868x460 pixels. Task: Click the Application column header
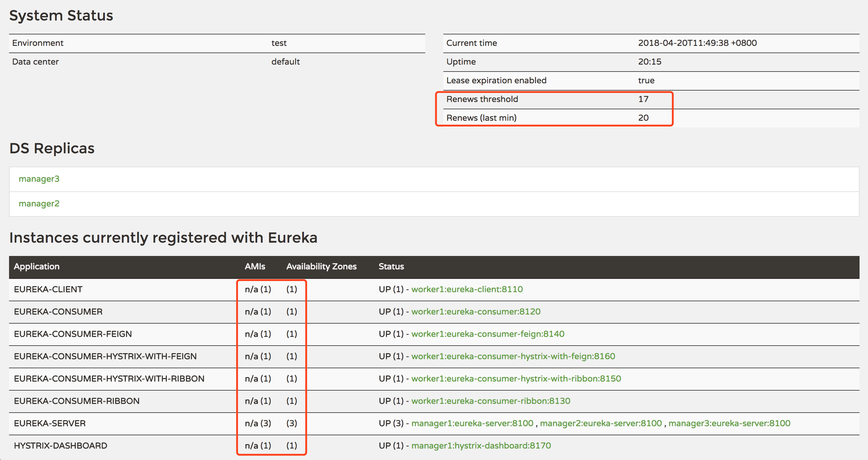(x=37, y=267)
